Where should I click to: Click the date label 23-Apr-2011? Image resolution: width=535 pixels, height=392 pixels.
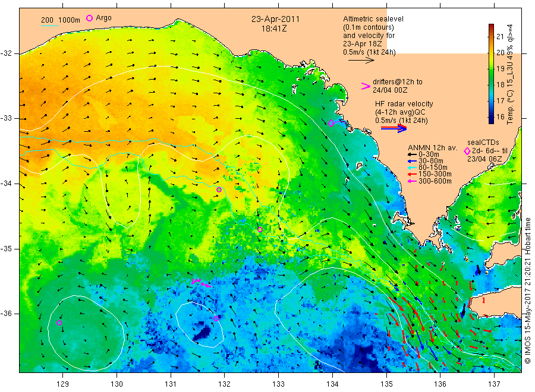click(275, 19)
